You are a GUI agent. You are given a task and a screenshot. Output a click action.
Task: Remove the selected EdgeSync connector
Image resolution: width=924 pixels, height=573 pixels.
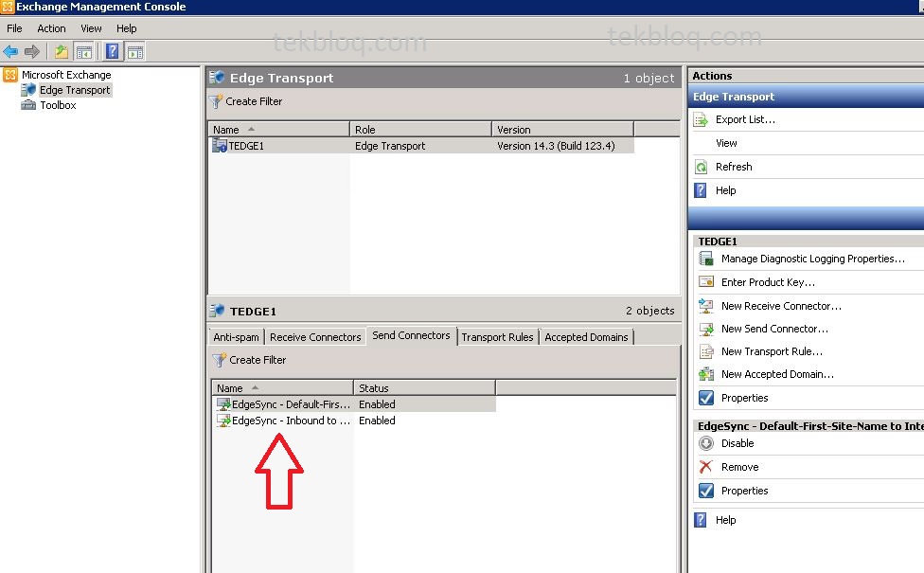coord(739,467)
